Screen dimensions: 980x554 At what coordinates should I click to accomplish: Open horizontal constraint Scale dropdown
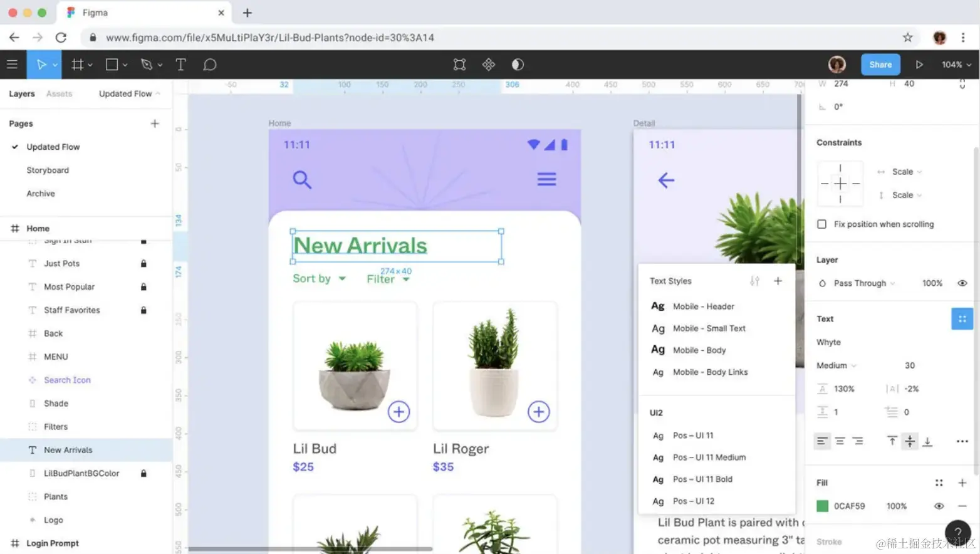click(x=907, y=172)
